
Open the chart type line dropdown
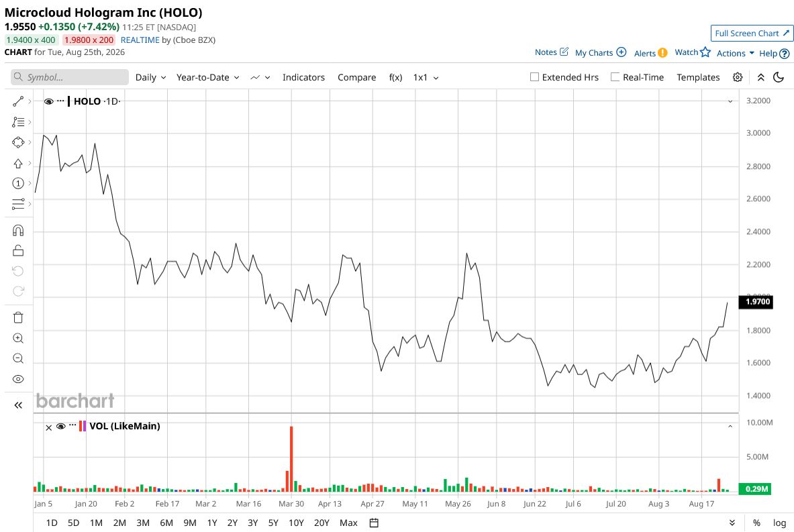coord(260,77)
